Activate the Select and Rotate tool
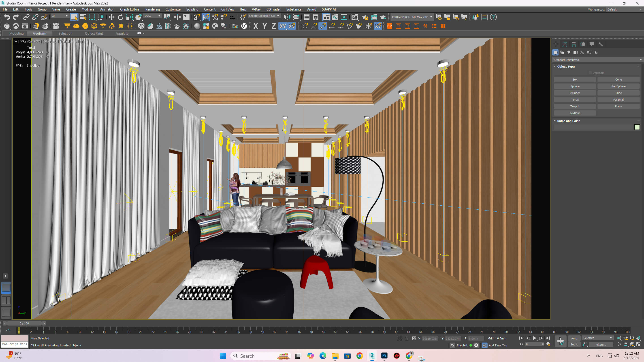The height and width of the screenshot is (362, 644). [x=121, y=17]
